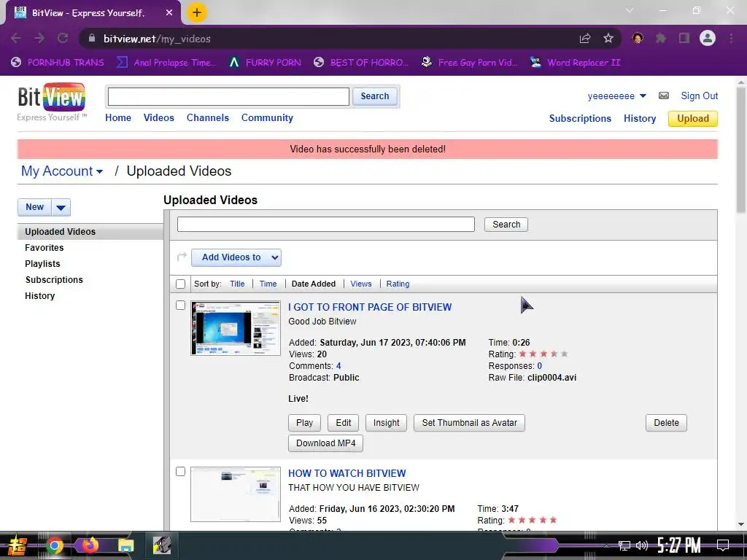Open the Community menu item
The image size is (747, 560).
point(267,117)
